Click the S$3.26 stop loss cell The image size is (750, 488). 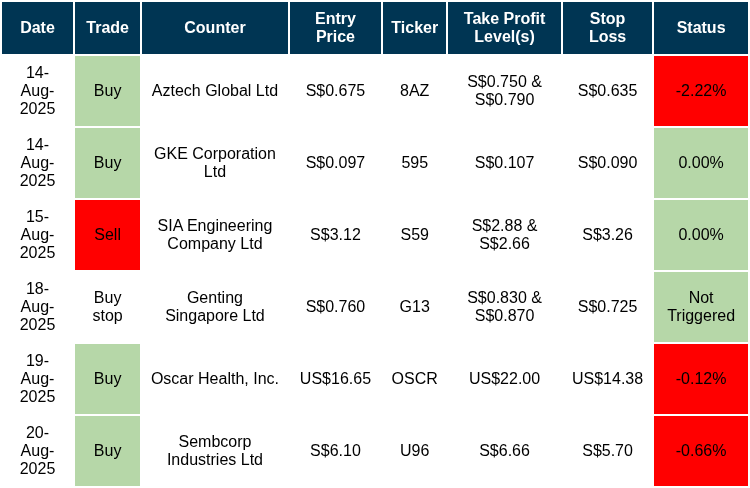pos(607,235)
